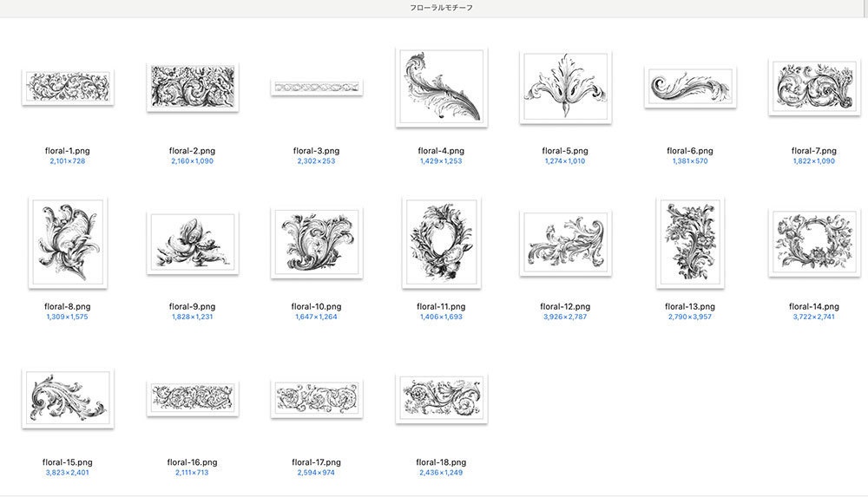Click the file name floral-3.png
This screenshot has height=497, width=868.
click(317, 151)
